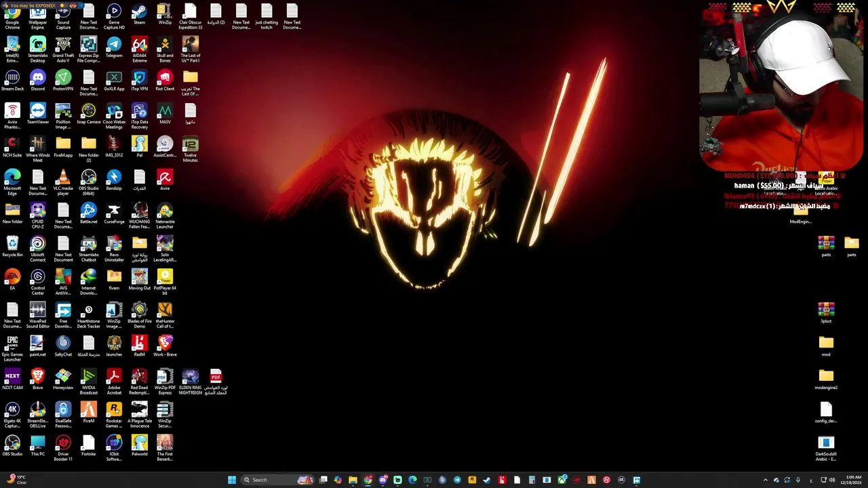
Task: Select the modengine2 folder on desktop
Action: (x=826, y=380)
